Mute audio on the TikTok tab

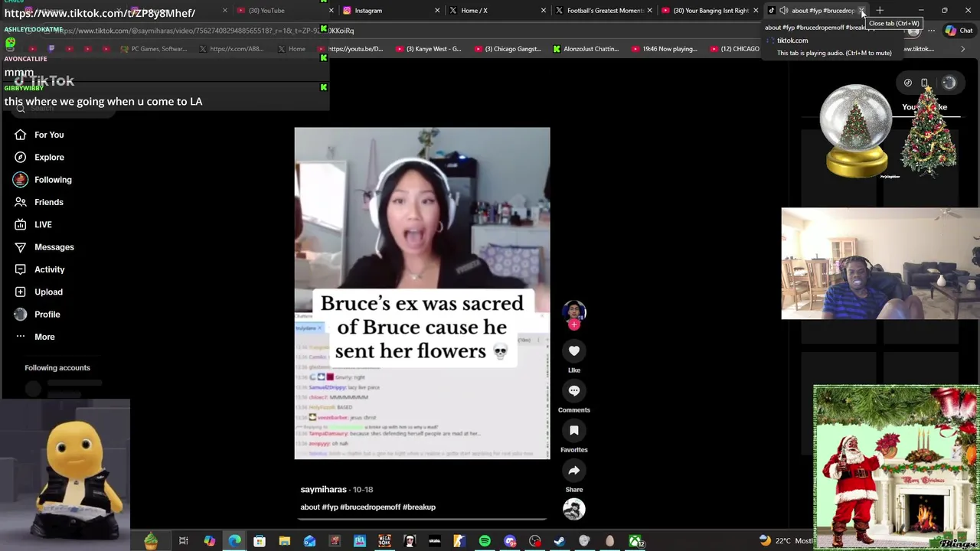point(783,11)
